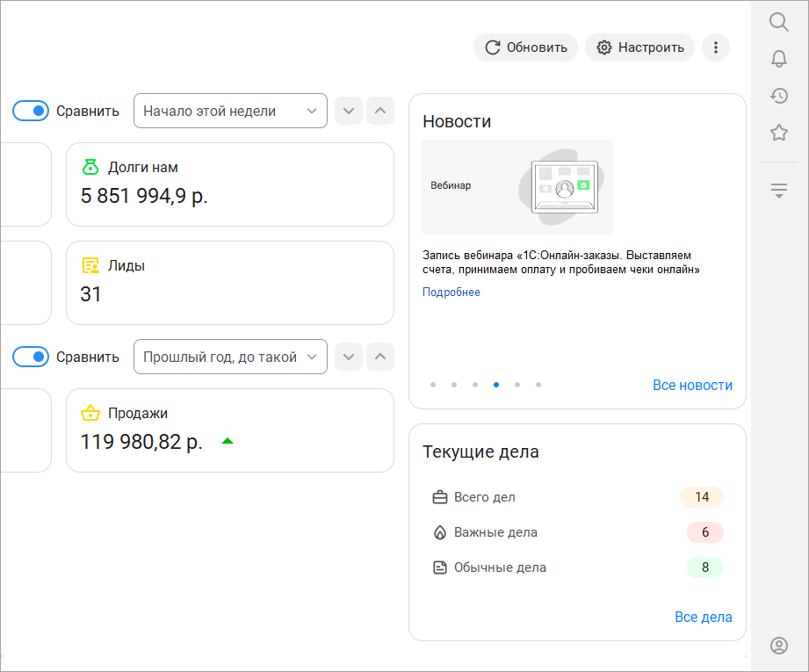
Task: Open the Начало этой недели dropdown
Action: tap(230, 111)
